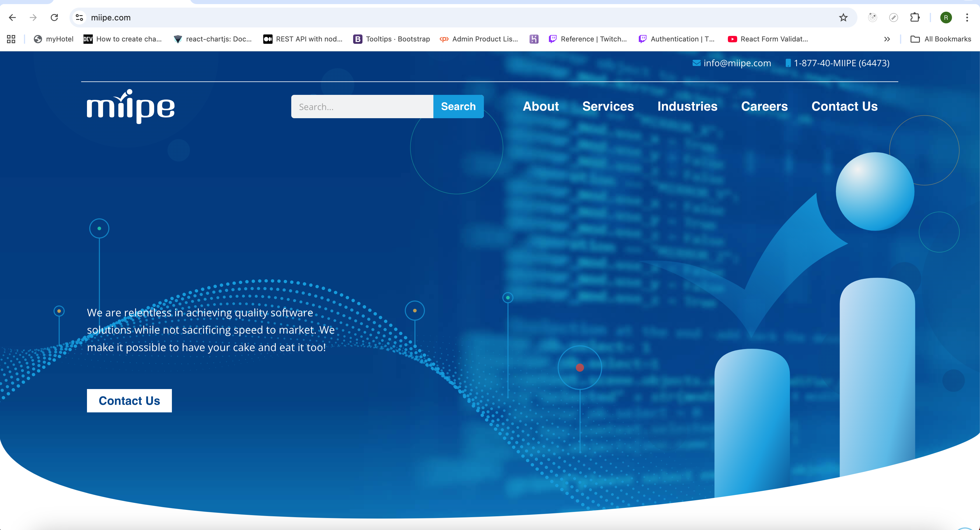Open the Tooltips · Bootstrap bookmark
Screen dimensions: 980x530
pyautogui.click(x=392, y=39)
